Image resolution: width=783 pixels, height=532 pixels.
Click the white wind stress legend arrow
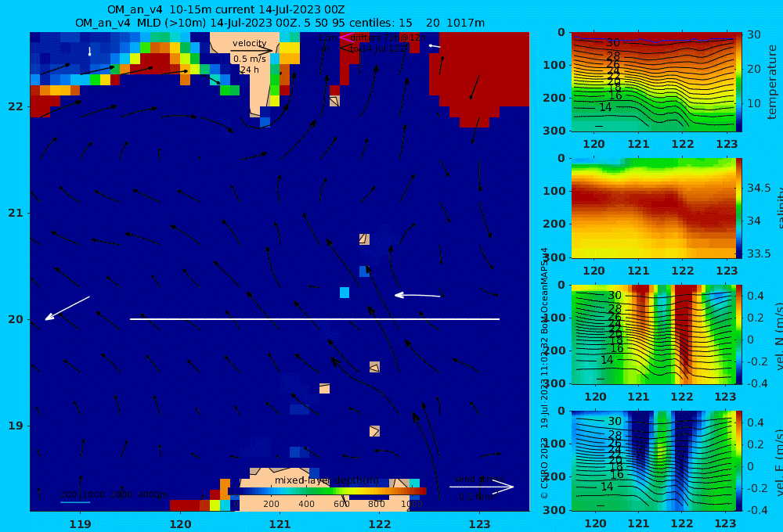482,487
